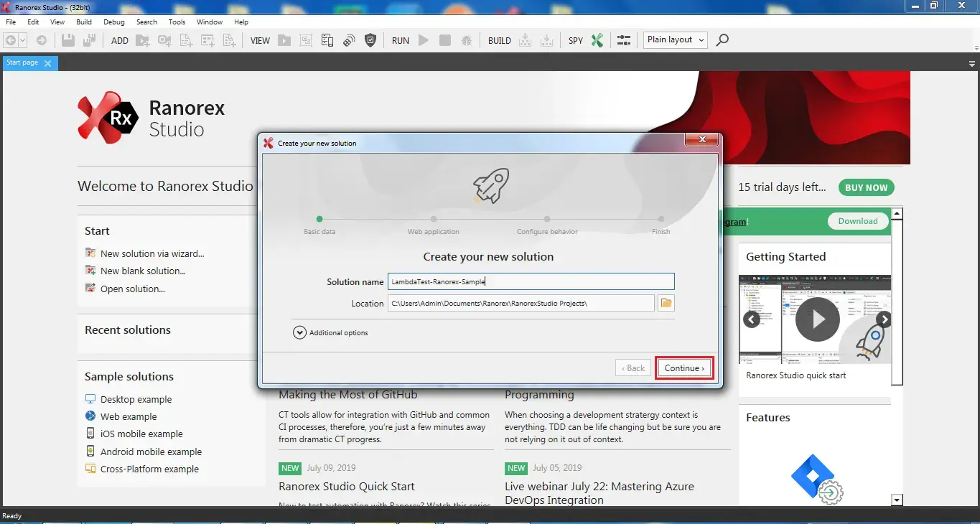The height and width of the screenshot is (524, 980).
Task: Open the toolbar search magnifier
Action: click(x=722, y=40)
